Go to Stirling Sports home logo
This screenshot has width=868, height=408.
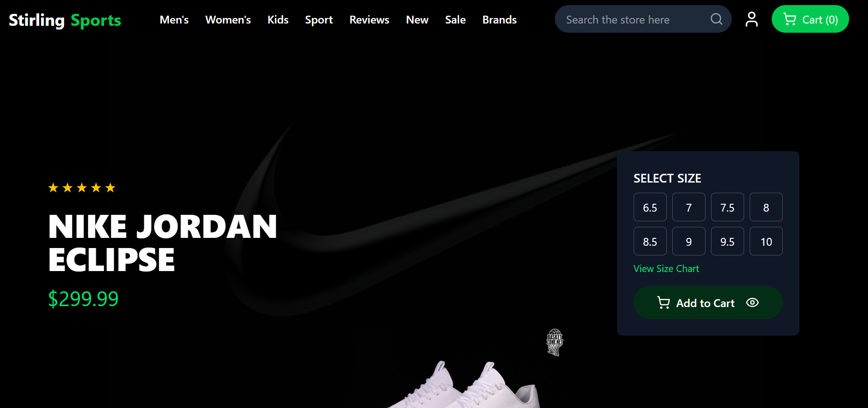tap(65, 20)
